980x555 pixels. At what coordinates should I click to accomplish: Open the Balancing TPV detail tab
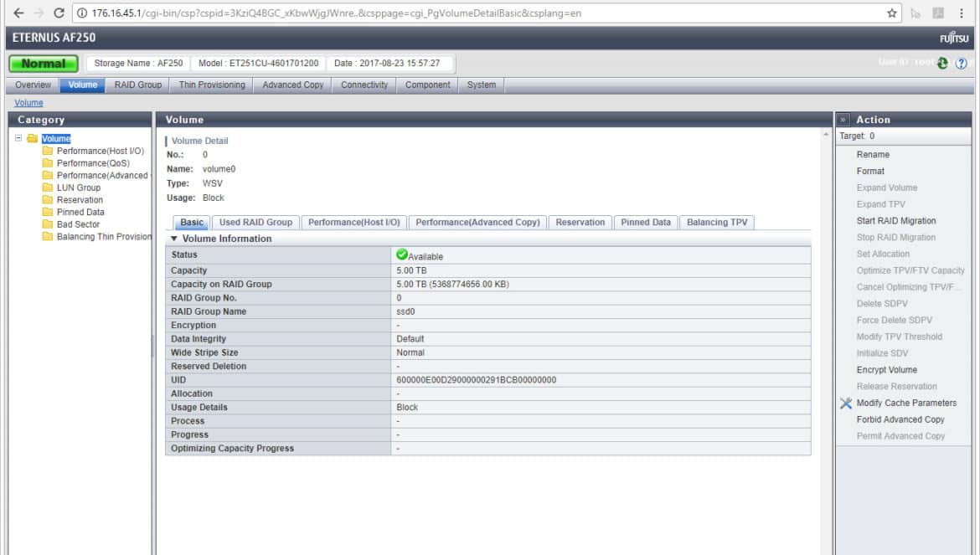pyautogui.click(x=717, y=222)
